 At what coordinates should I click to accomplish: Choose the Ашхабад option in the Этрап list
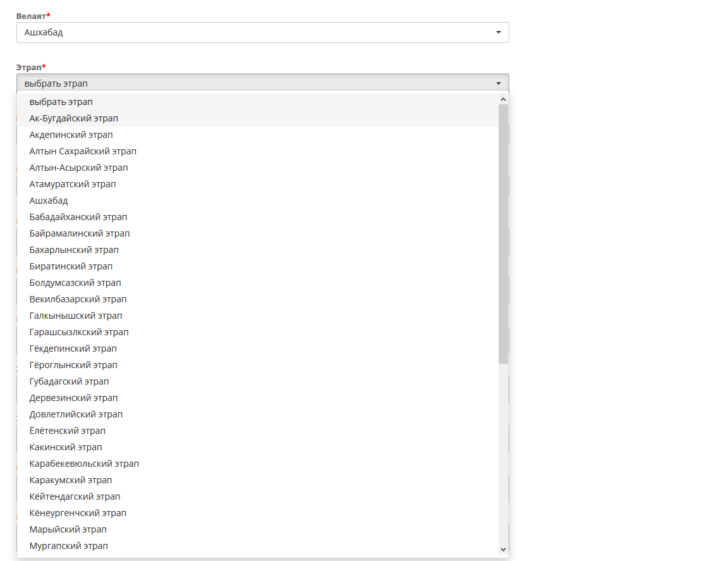pyautogui.click(x=258, y=200)
